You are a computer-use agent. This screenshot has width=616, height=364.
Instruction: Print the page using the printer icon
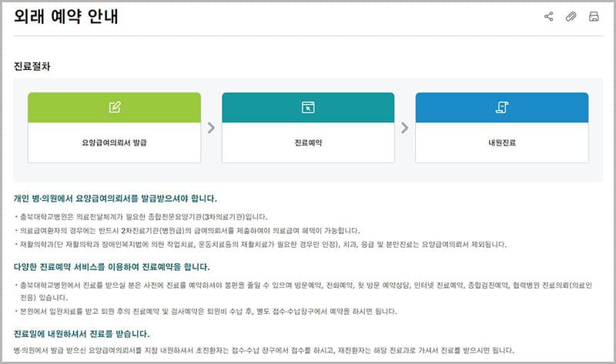click(x=594, y=17)
